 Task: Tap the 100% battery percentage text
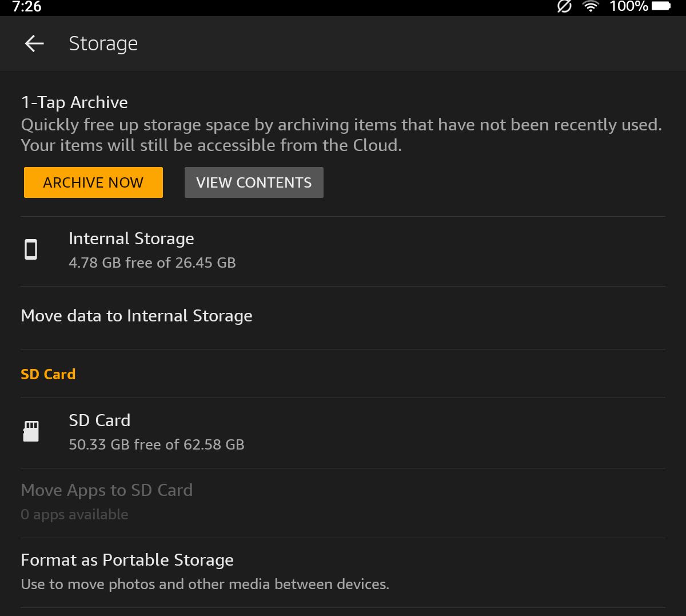pyautogui.click(x=628, y=7)
